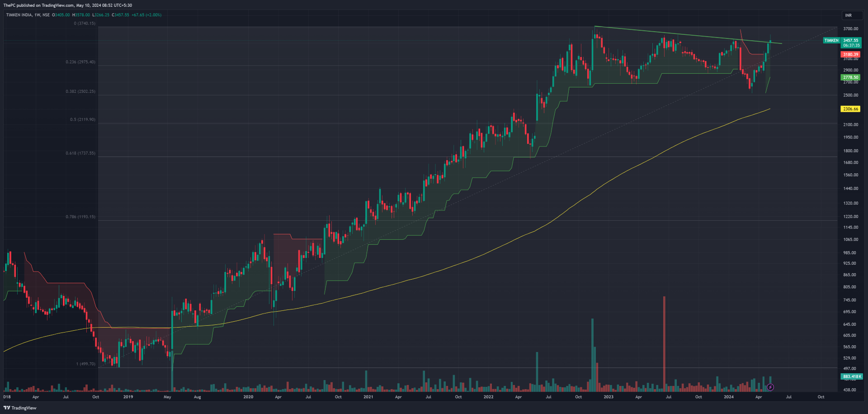Viewport: 868px width, 414px height.
Task: Click the TIMKEN INDIA, 1W, NSE title
Action: [28, 15]
